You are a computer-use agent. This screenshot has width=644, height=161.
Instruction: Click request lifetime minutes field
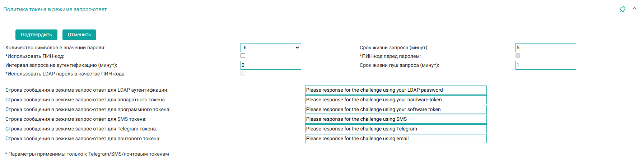pos(546,47)
